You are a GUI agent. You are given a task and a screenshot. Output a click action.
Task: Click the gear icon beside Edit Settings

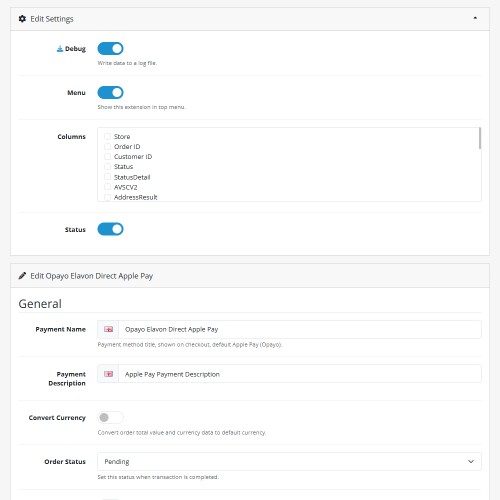(x=22, y=19)
